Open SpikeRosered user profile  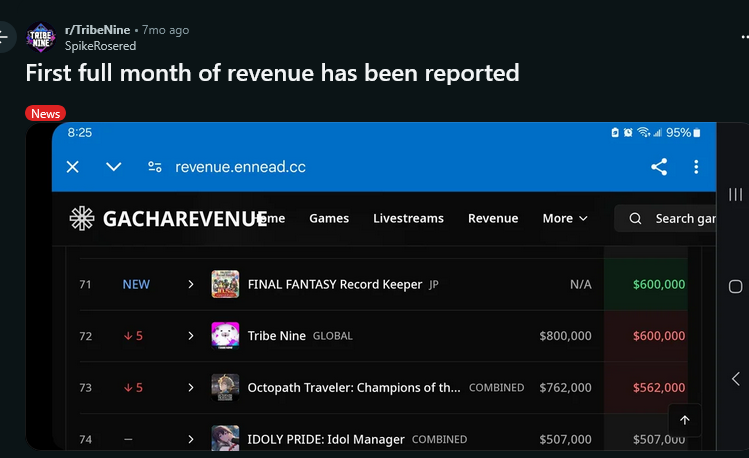click(x=100, y=46)
